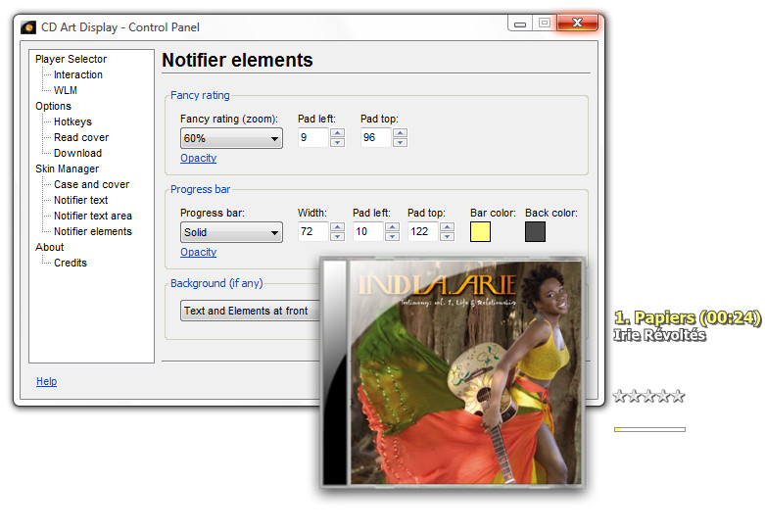
Task: Select Credits in the tree
Action: pyautogui.click(x=71, y=263)
